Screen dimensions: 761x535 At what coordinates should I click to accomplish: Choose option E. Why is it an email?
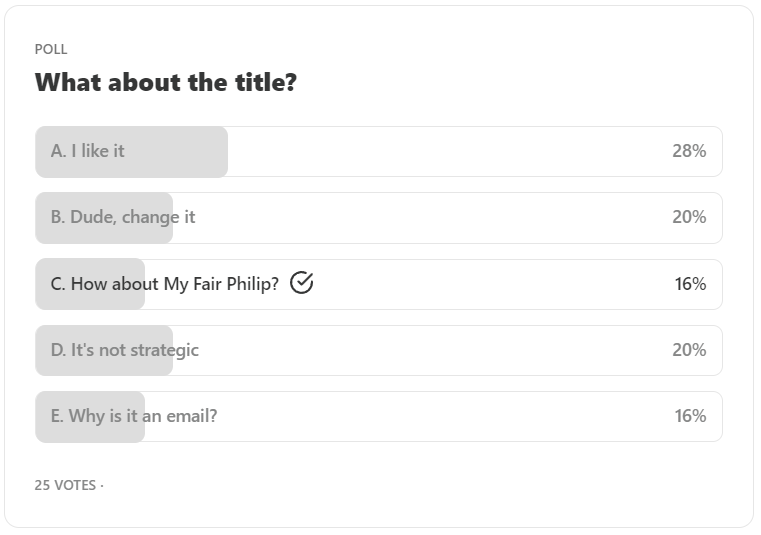coord(379,417)
